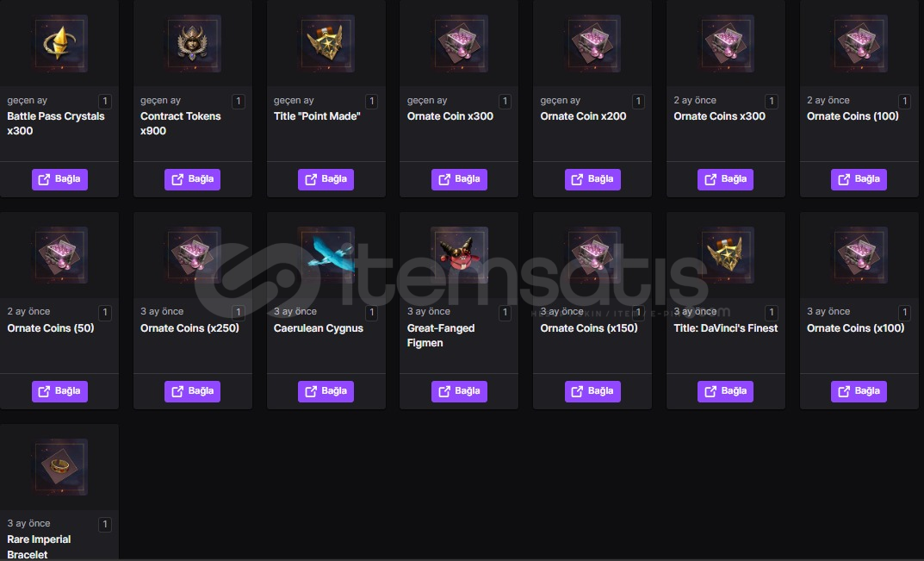The height and width of the screenshot is (561, 924).
Task: Click the quantity badge on Ornate Coins x300
Action: click(772, 102)
